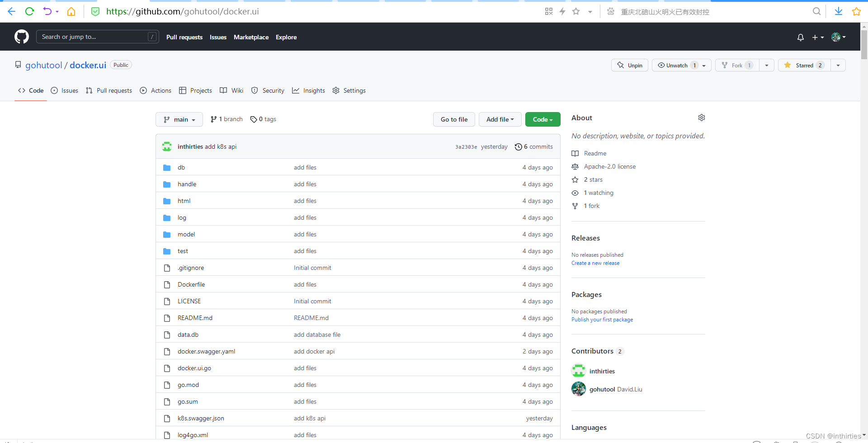Open Marketplace in the header
This screenshot has width=868, height=443.
click(x=251, y=37)
